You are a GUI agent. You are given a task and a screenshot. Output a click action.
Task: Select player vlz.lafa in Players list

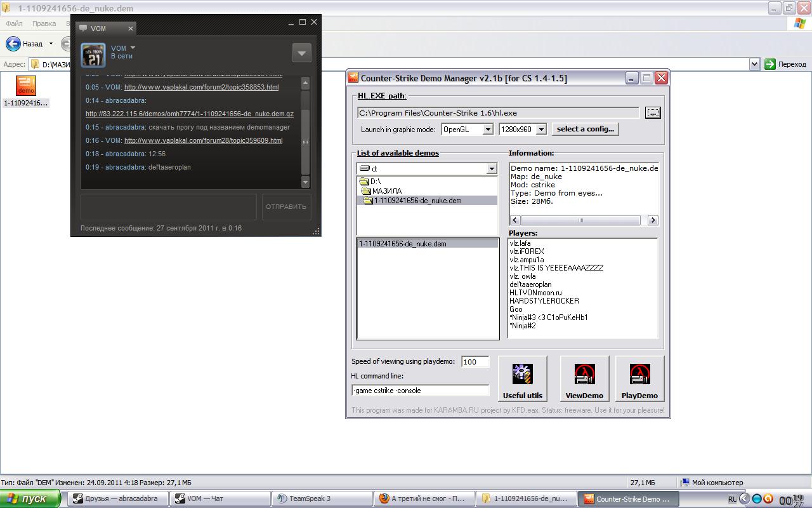[520, 243]
